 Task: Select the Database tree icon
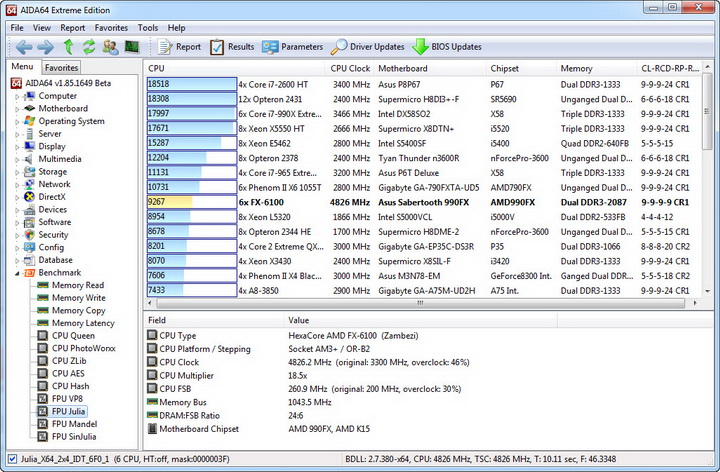(29, 260)
